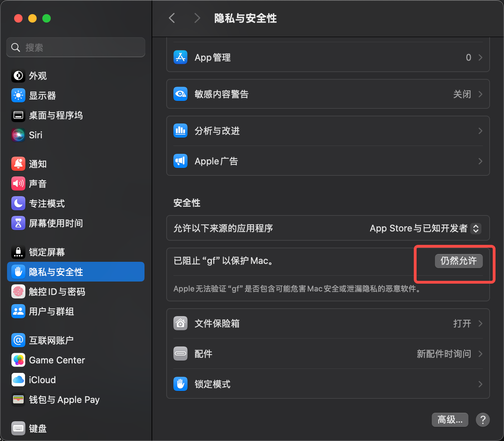Click the yellow minimize window button

(32, 18)
